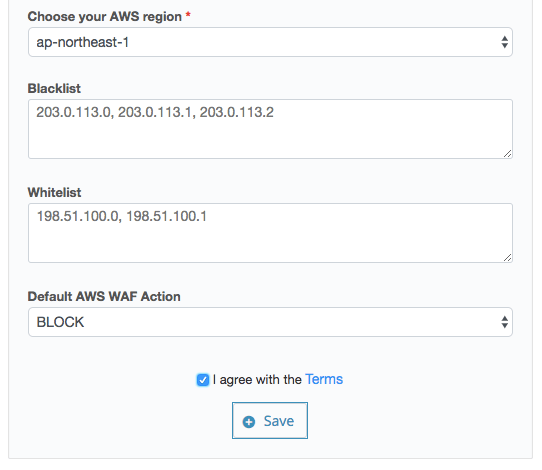542x470 pixels.
Task: Place cursor after 198.51.100.1 in Whitelist
Action: tap(207, 216)
